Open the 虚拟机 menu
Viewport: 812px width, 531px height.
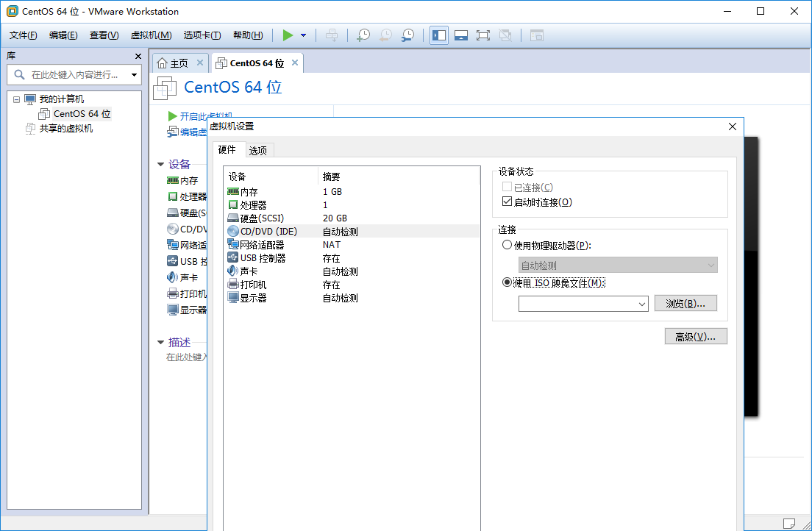[x=150, y=35]
